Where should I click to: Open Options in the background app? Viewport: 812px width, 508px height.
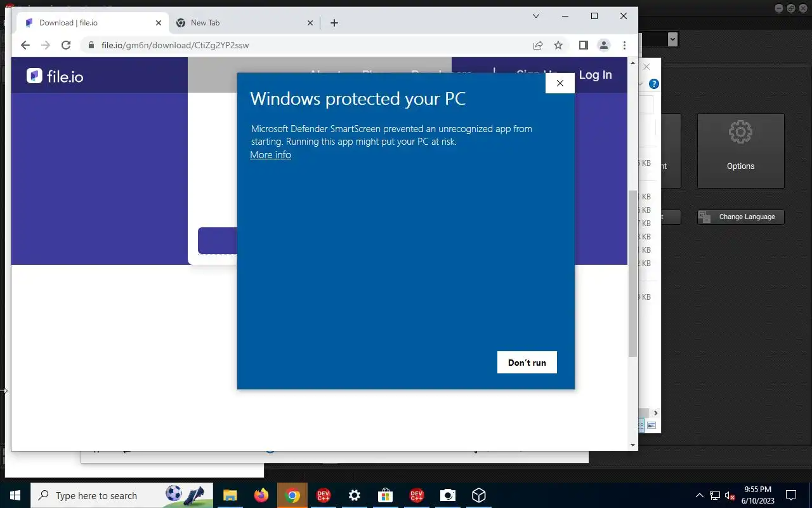(x=740, y=150)
